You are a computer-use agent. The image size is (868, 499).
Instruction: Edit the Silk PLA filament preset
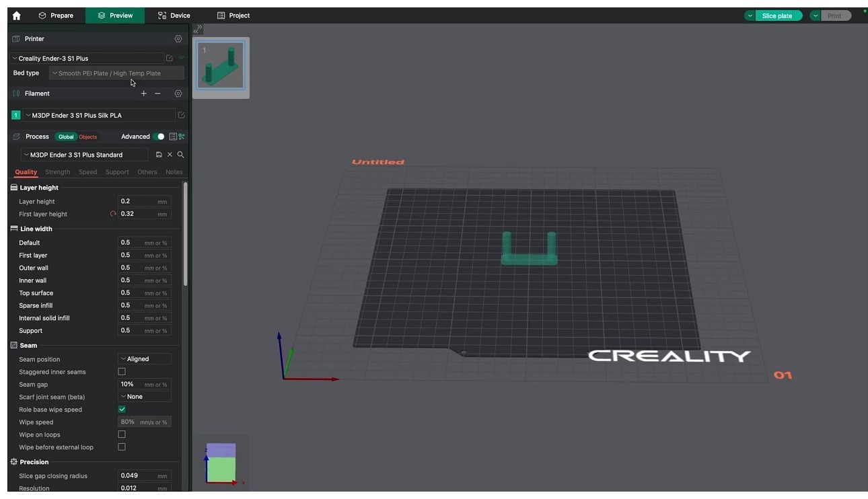pos(181,116)
